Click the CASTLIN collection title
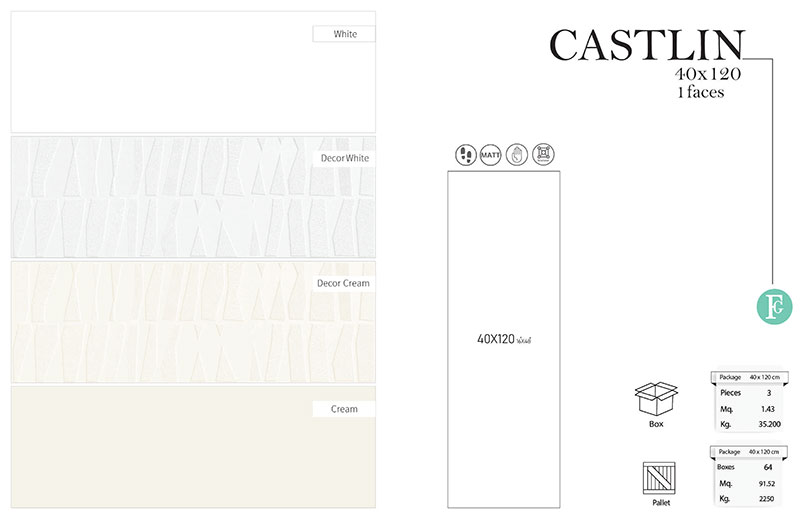 tap(647, 45)
